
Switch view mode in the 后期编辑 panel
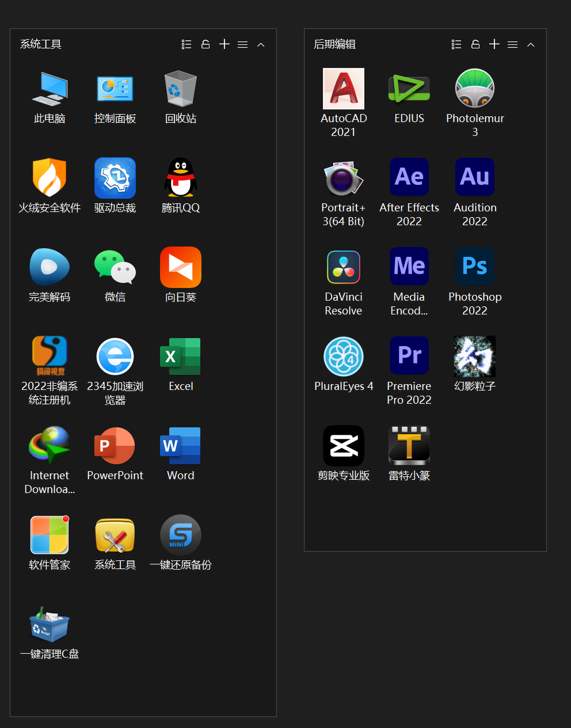point(456,44)
